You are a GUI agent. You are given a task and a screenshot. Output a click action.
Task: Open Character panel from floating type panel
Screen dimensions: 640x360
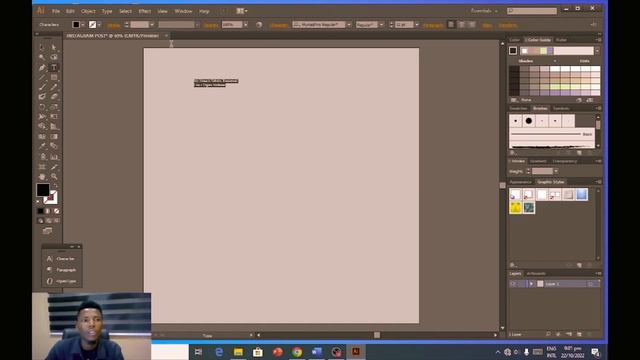tap(62, 259)
